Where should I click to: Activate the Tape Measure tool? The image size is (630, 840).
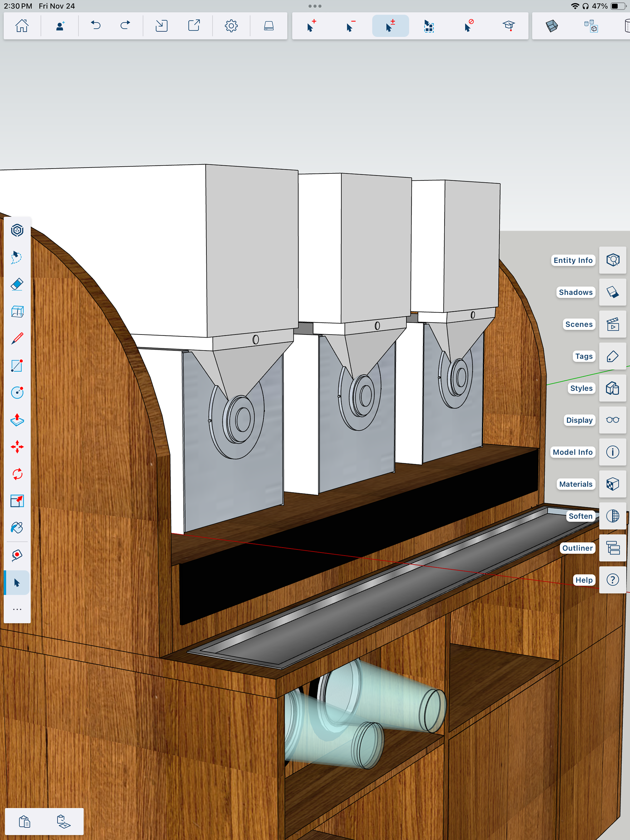(17, 555)
